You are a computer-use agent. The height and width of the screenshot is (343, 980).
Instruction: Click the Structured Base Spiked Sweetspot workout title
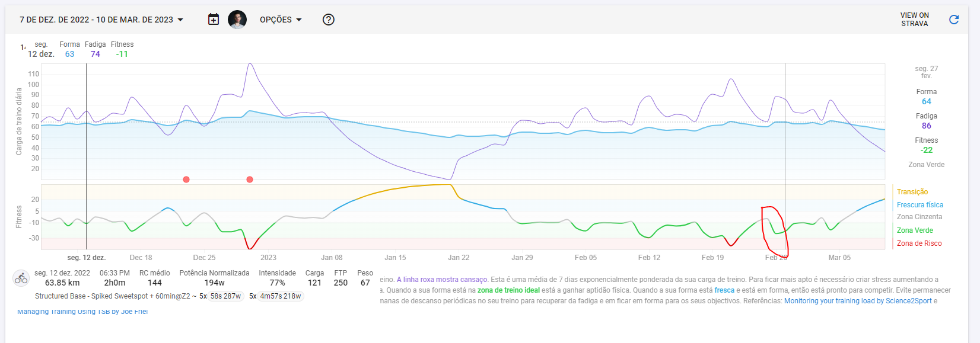click(x=116, y=296)
